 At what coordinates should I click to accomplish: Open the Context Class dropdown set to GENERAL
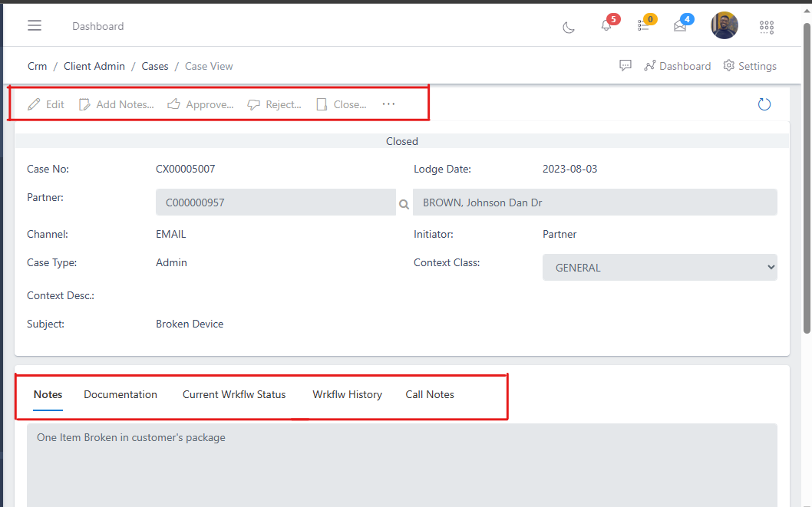[659, 267]
